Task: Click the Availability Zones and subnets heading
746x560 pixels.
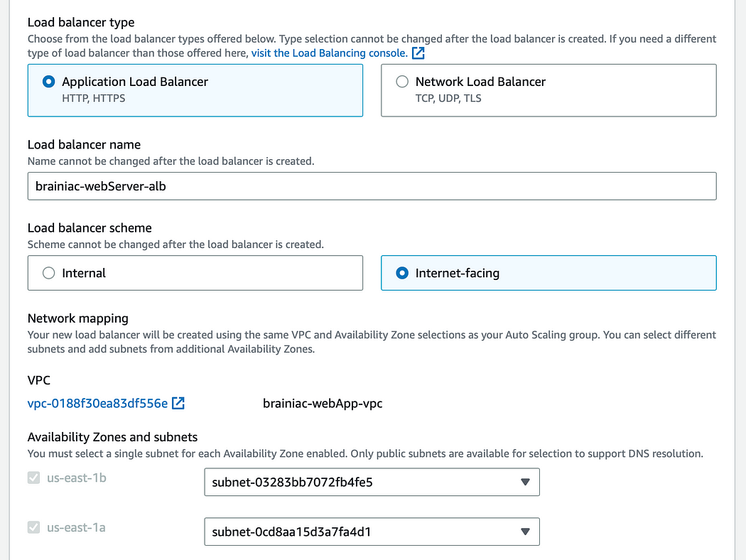Action: [113, 437]
